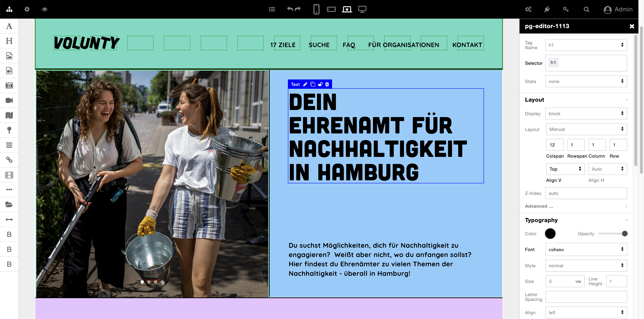The height and width of the screenshot is (319, 644).
Task: Add a menu list element
Action: point(9,145)
